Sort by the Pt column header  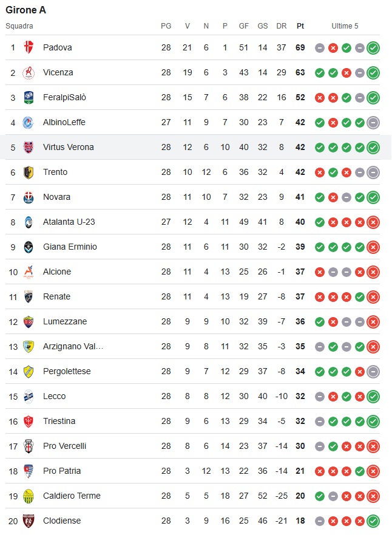pyautogui.click(x=300, y=26)
